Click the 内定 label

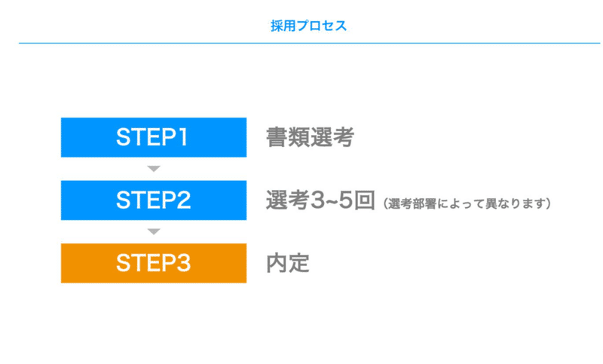pos(288,263)
